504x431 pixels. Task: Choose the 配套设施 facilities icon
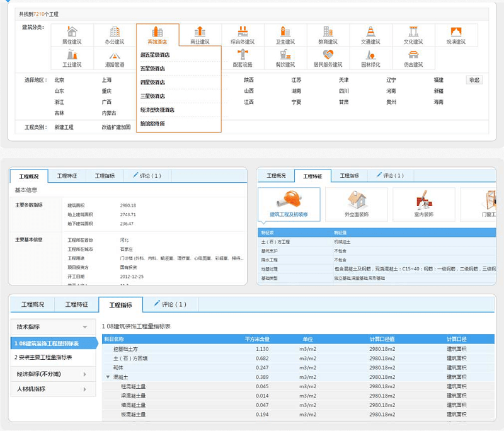(x=243, y=54)
